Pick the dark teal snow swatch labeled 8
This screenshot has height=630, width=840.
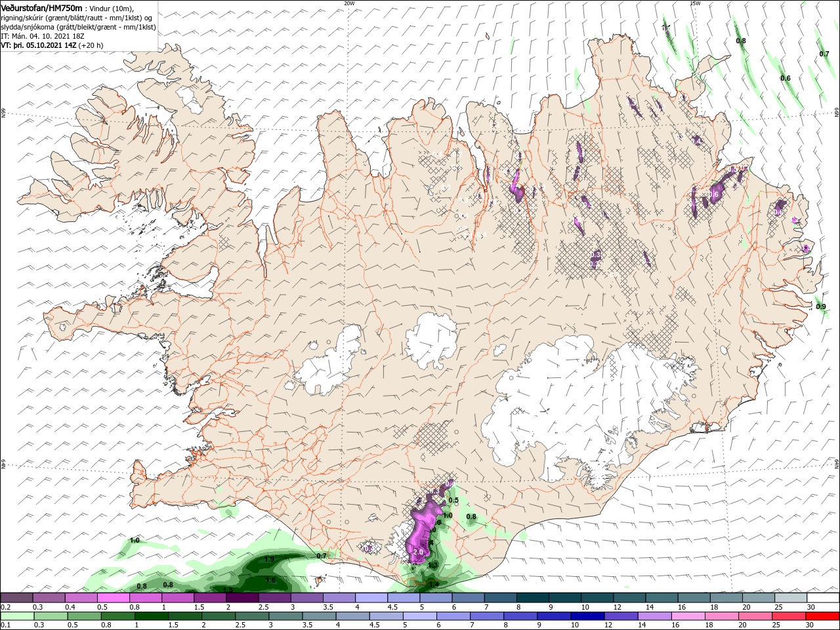click(x=534, y=598)
